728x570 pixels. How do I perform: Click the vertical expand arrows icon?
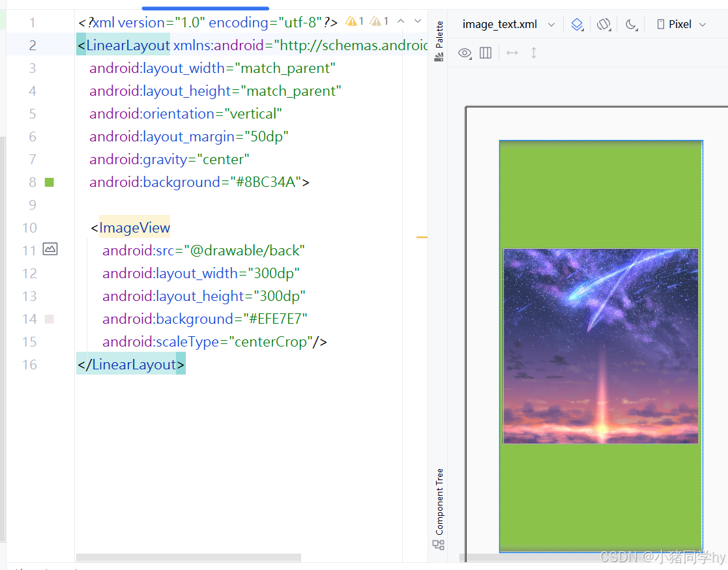[534, 53]
